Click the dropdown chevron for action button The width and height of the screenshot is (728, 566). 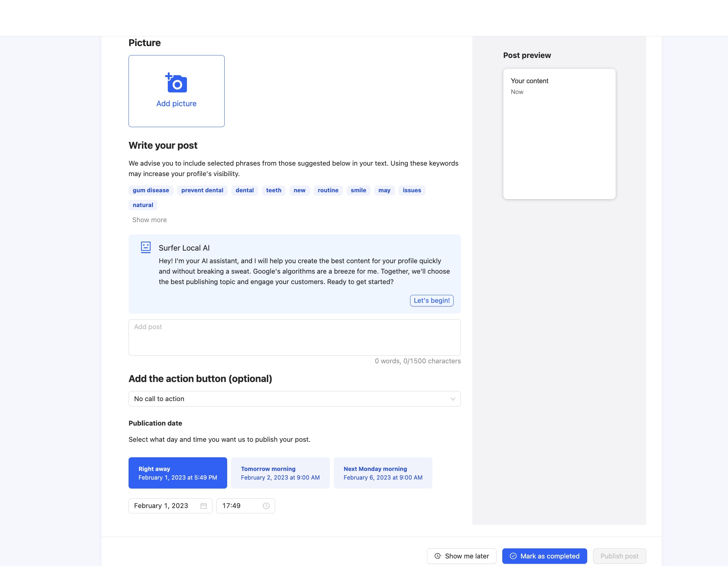(x=453, y=399)
